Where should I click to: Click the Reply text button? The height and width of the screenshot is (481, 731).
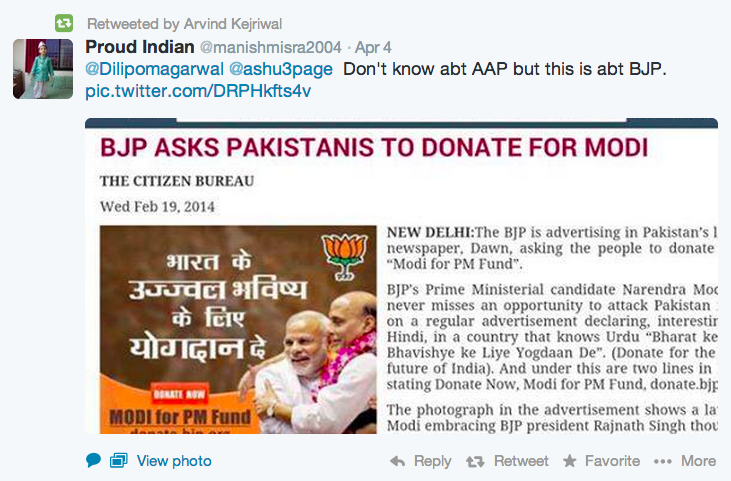click(433, 461)
